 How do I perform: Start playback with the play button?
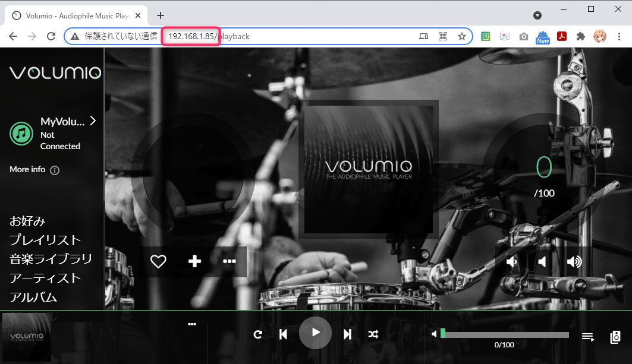point(316,333)
